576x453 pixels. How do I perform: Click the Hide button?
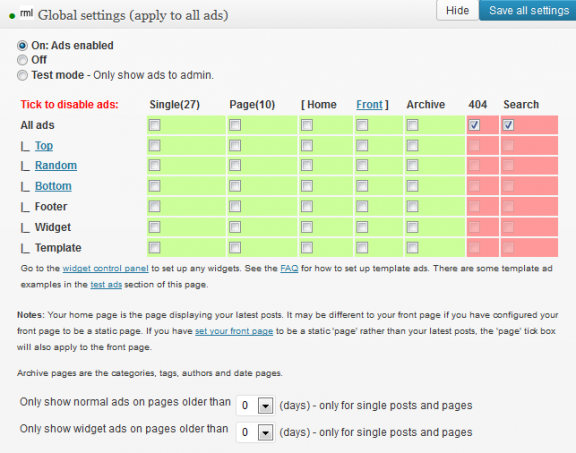pos(457,10)
